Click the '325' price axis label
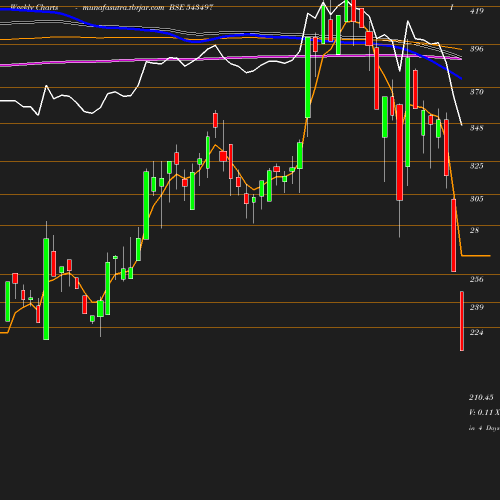 click(477, 166)
